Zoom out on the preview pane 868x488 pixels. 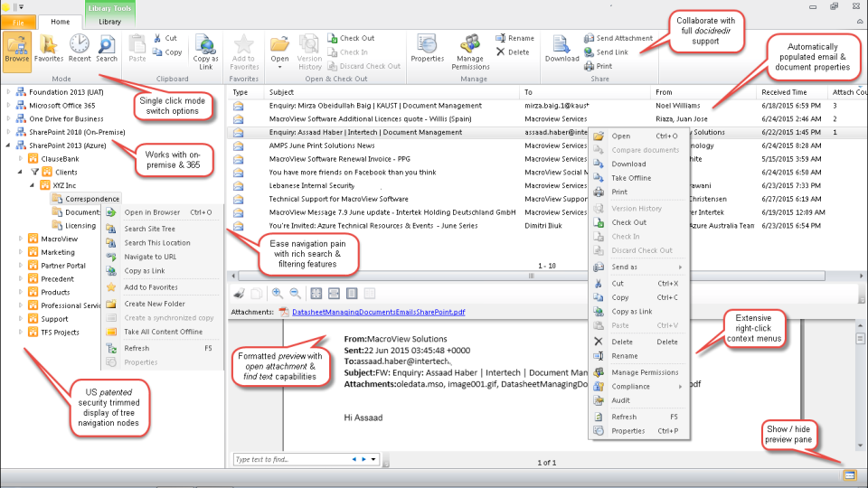(296, 293)
